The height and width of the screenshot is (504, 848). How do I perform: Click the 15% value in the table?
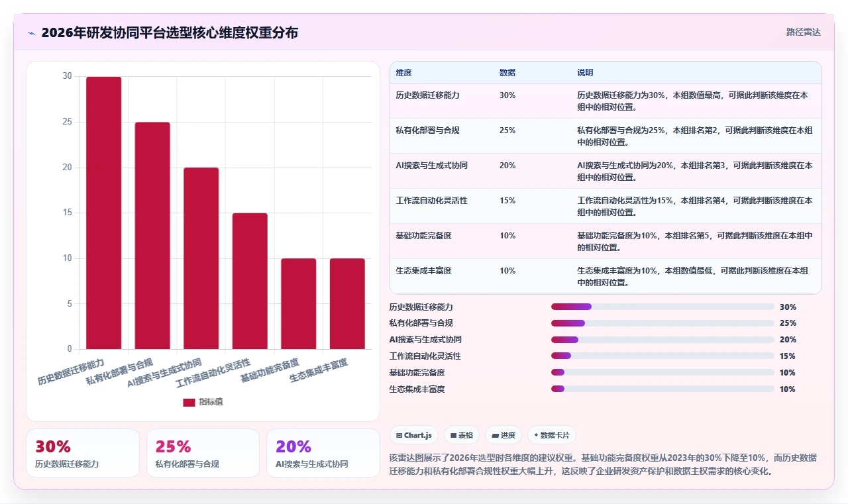coord(507,201)
